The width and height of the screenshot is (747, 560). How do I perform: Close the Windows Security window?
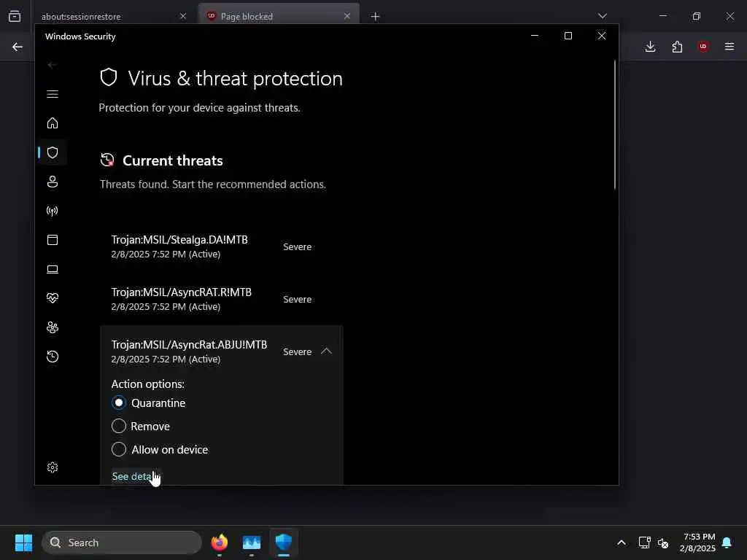tap(602, 36)
